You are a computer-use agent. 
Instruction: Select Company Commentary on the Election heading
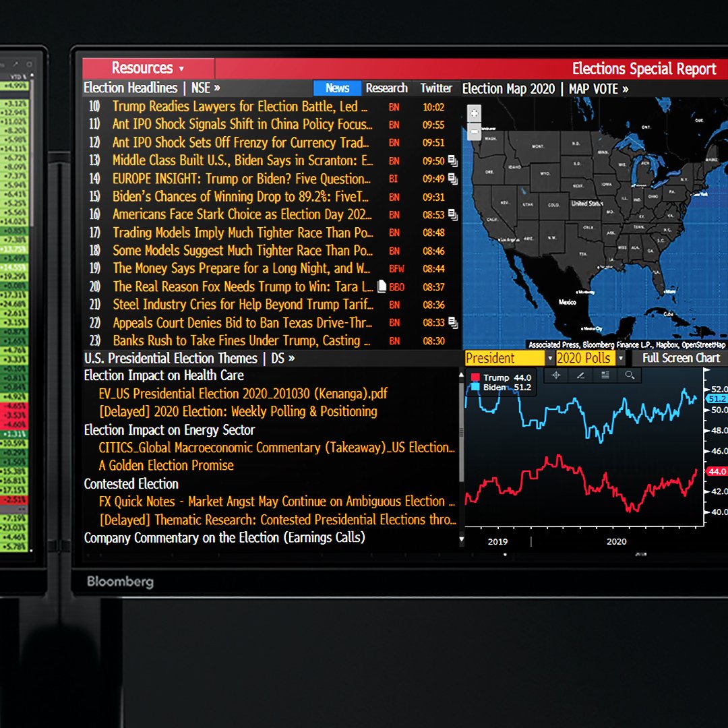click(224, 538)
